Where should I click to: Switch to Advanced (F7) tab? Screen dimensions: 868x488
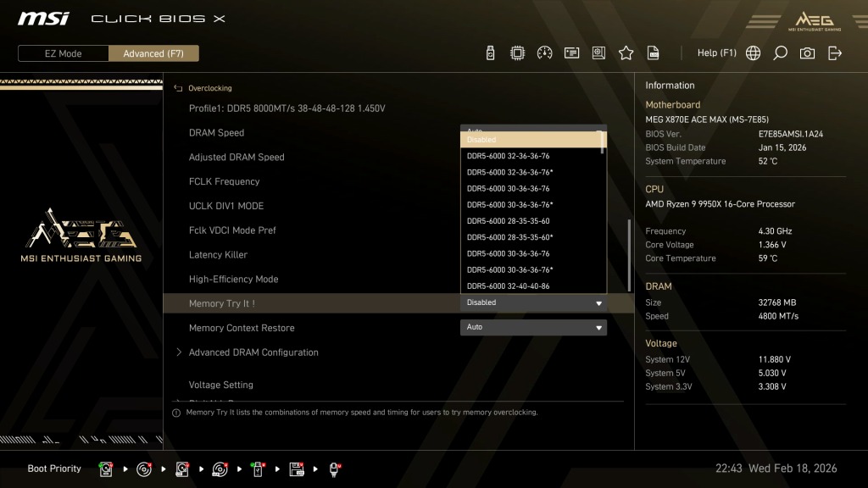(x=153, y=53)
